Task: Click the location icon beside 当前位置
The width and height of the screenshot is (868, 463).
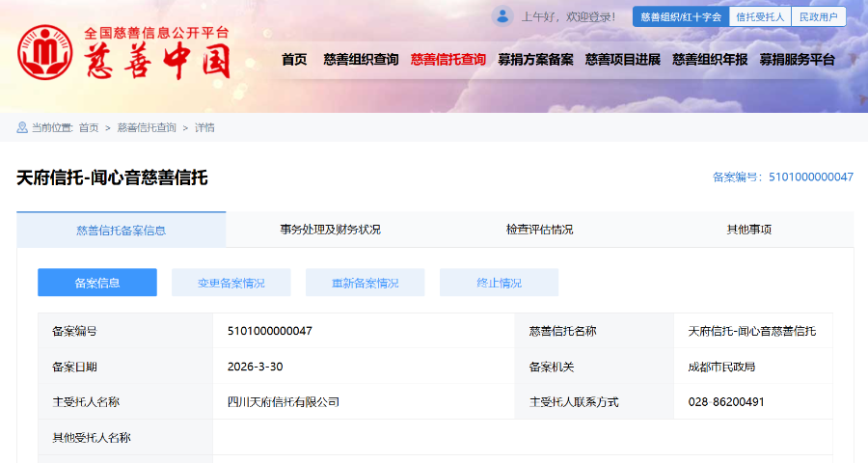Action: [22, 127]
